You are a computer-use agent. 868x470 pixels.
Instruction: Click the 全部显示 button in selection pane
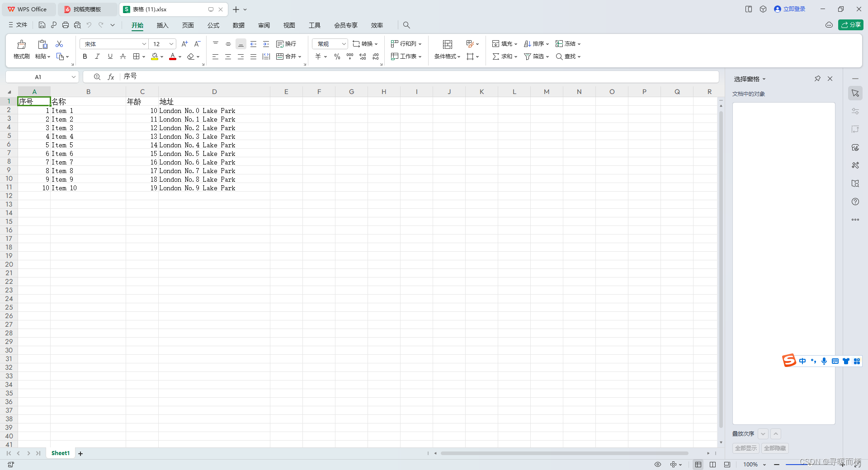click(x=745, y=448)
